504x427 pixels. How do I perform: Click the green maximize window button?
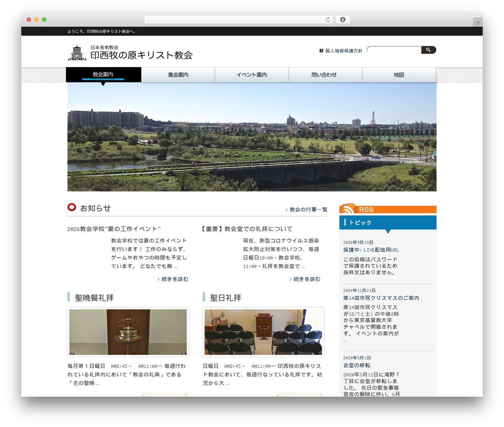pyautogui.click(x=44, y=20)
